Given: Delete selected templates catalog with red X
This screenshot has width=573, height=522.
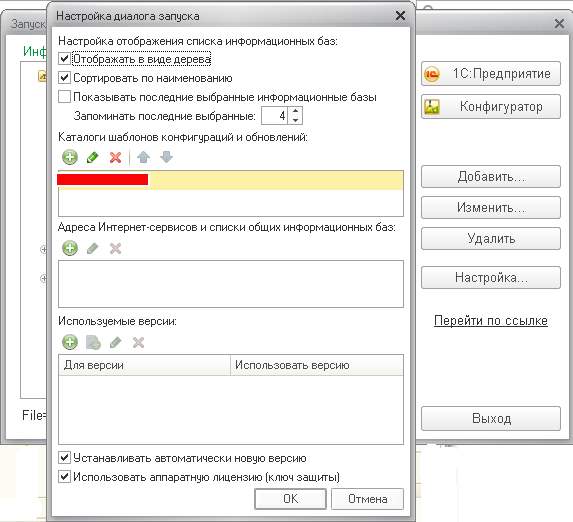Looking at the screenshot, I should point(115,158).
